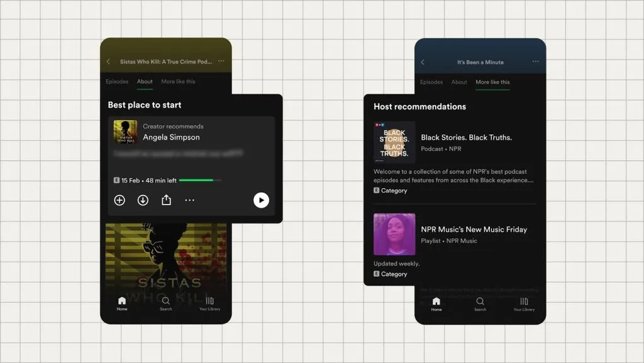644x363 pixels.
Task: Switch to Episodes tab on Sistas Who Kill
Action: [x=117, y=81]
